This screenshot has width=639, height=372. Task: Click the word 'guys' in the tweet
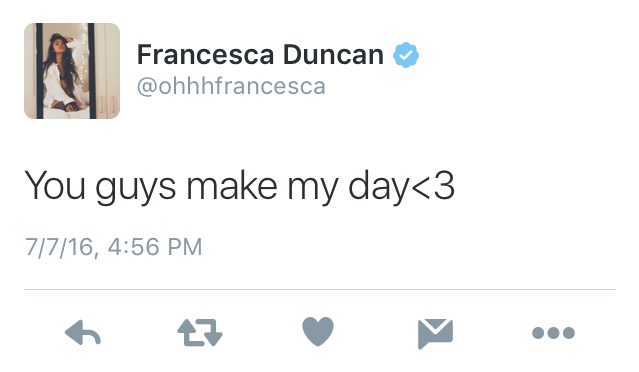click(136, 189)
